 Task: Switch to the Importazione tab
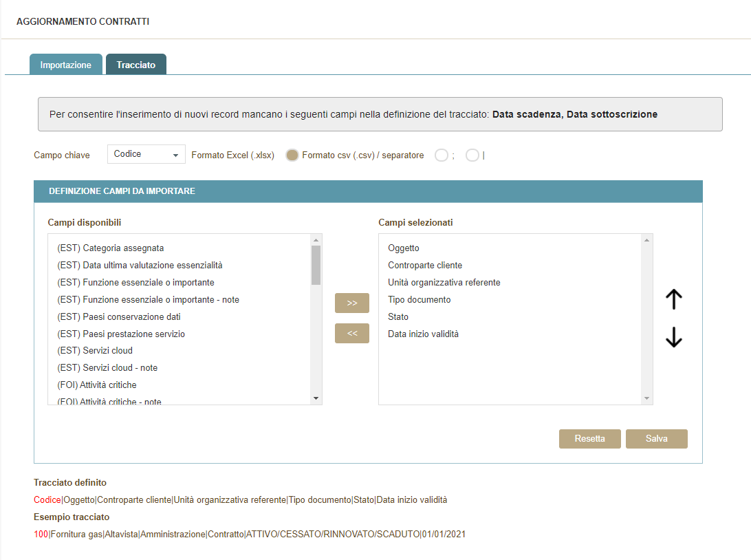66,65
